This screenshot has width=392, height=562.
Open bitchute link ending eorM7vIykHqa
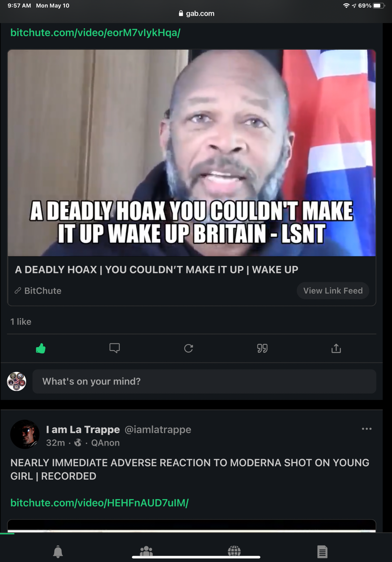[x=95, y=33]
